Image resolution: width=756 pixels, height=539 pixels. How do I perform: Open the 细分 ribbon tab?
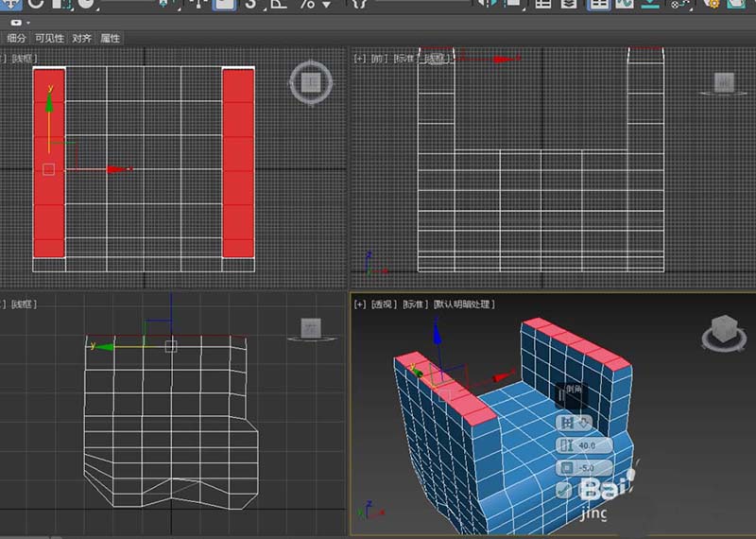(16, 38)
